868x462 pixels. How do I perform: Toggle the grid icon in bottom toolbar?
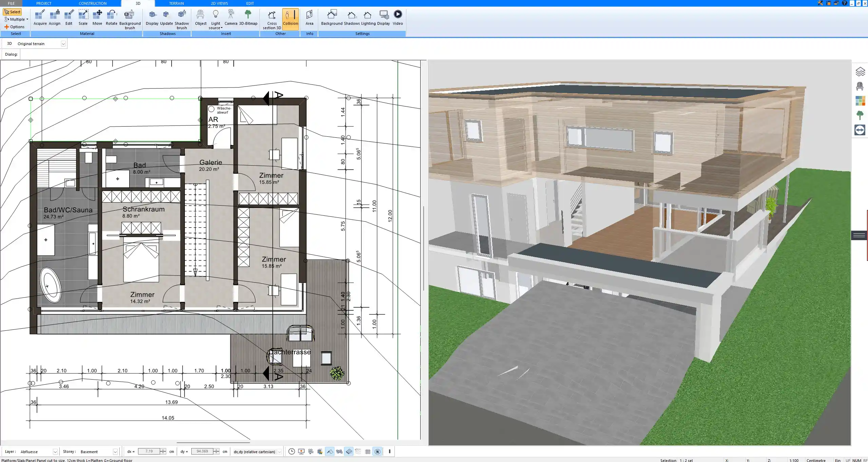click(368, 451)
